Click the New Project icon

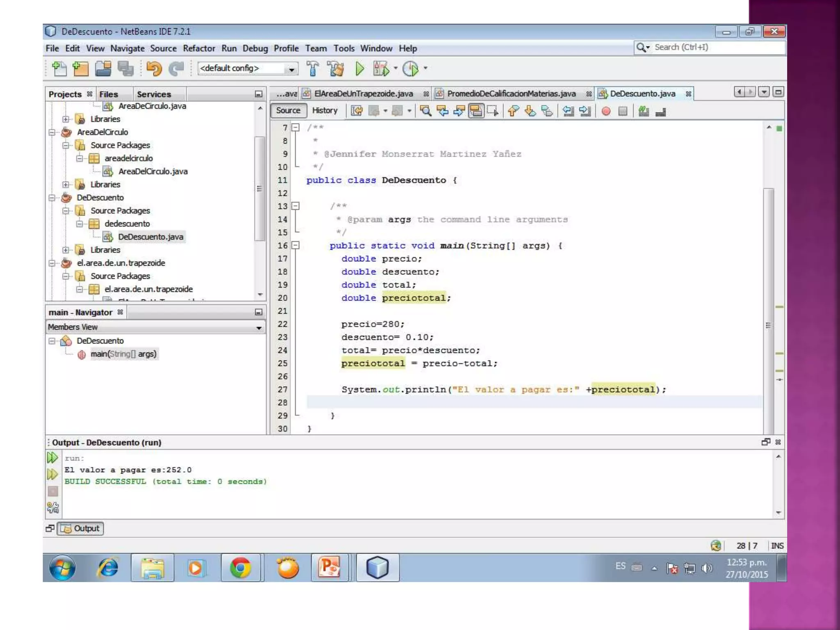[80, 69]
